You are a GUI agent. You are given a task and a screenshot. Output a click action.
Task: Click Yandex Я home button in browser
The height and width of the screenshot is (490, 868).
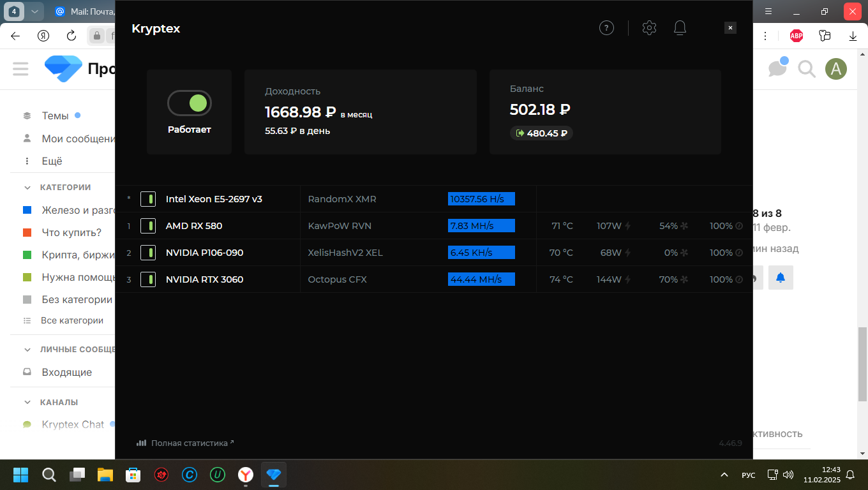click(43, 36)
